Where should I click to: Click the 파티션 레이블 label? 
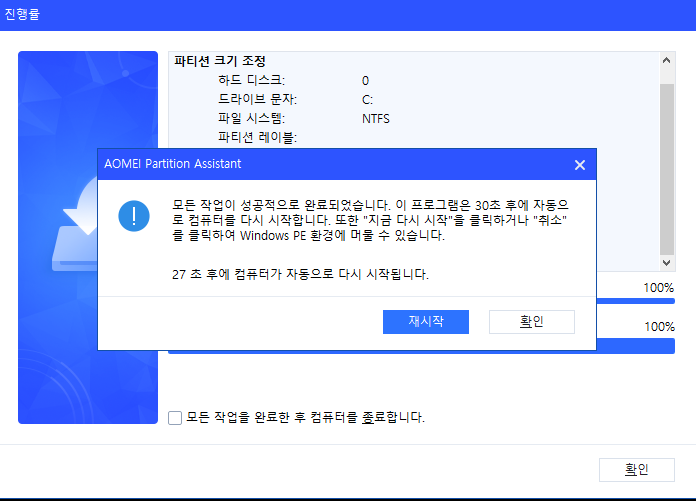(257, 138)
